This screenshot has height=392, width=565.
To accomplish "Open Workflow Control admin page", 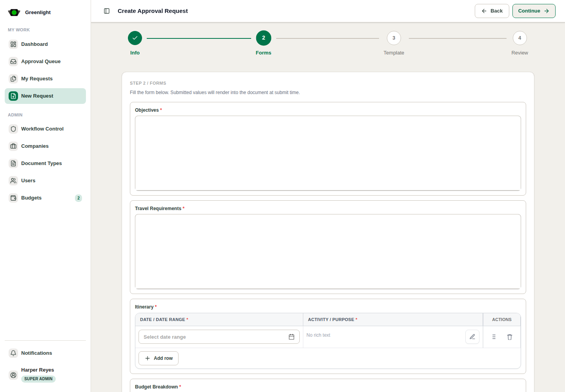I will (x=45, y=129).
